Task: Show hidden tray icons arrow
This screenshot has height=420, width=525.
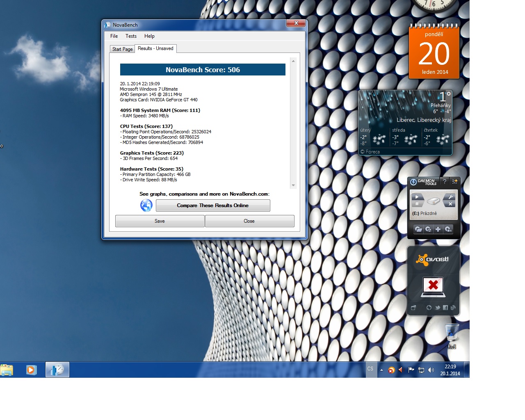Action: click(x=381, y=370)
